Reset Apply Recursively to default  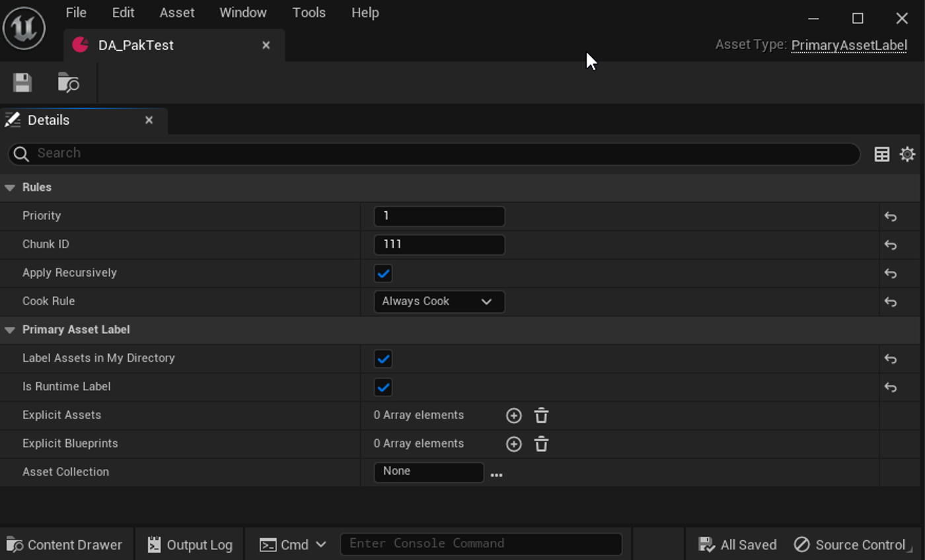coord(891,273)
